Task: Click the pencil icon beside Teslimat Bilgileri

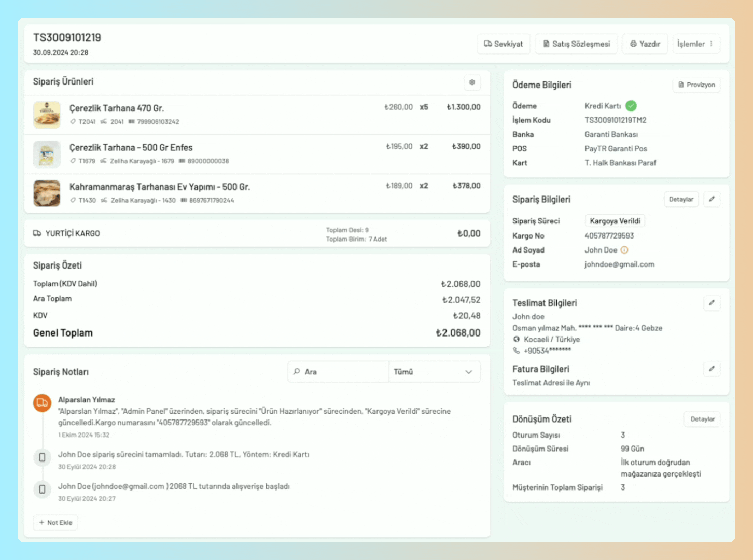Action: [x=712, y=303]
